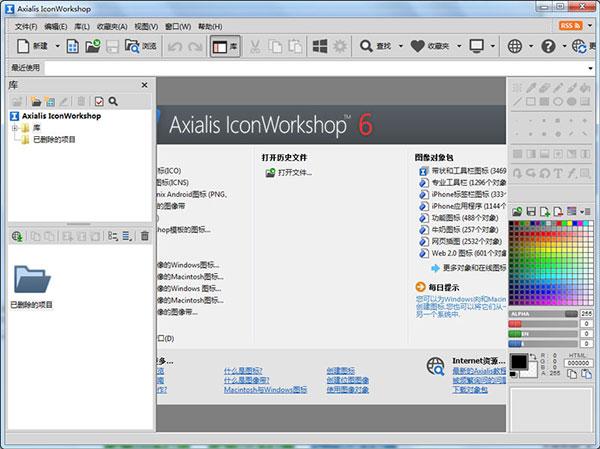Viewport: 600px width, 449px height.
Task: Click the question mark Help icon
Action: pyautogui.click(x=548, y=46)
